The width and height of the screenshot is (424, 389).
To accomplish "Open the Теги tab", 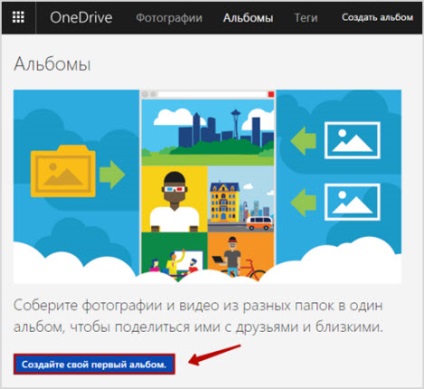I will click(x=306, y=18).
